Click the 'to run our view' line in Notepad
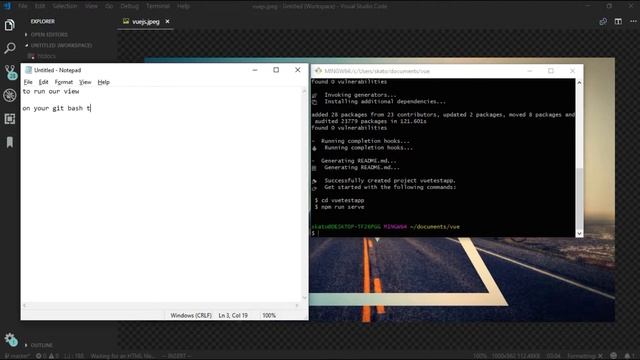Viewport: 640px width, 360px height. click(51, 91)
